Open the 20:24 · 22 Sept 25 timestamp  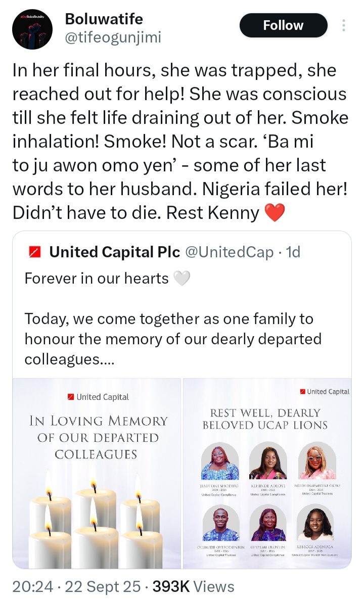tap(76, 586)
